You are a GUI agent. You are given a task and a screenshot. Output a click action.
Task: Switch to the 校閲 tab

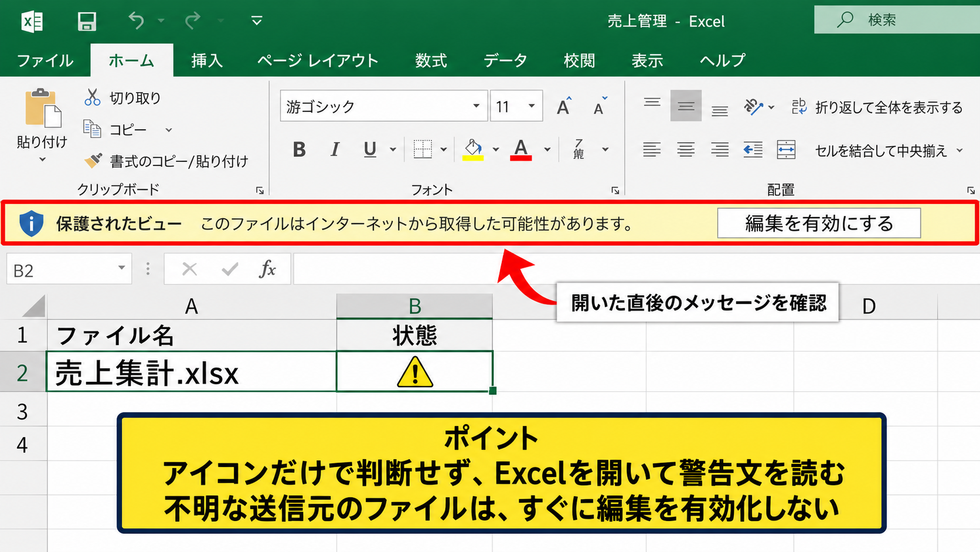[579, 60]
